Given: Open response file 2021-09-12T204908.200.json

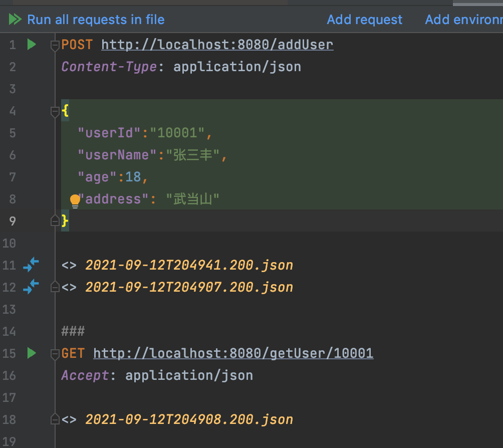Looking at the screenshot, I should click(x=189, y=419).
